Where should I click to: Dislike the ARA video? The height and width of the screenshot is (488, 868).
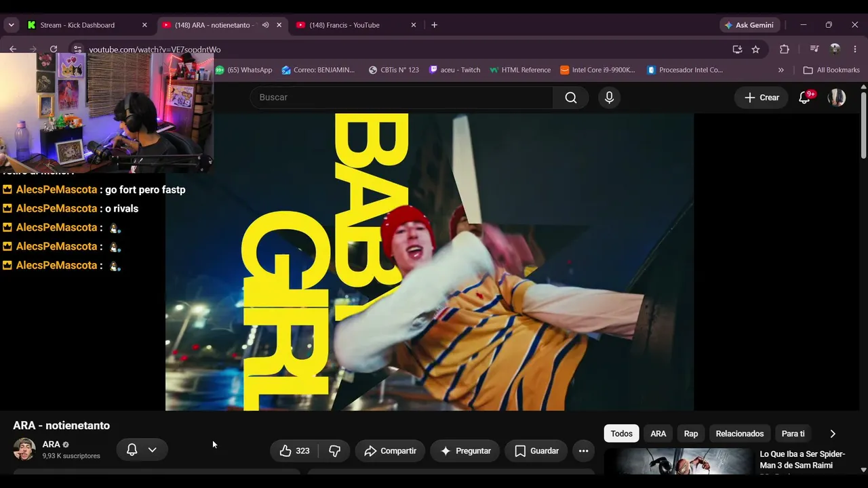pyautogui.click(x=334, y=451)
